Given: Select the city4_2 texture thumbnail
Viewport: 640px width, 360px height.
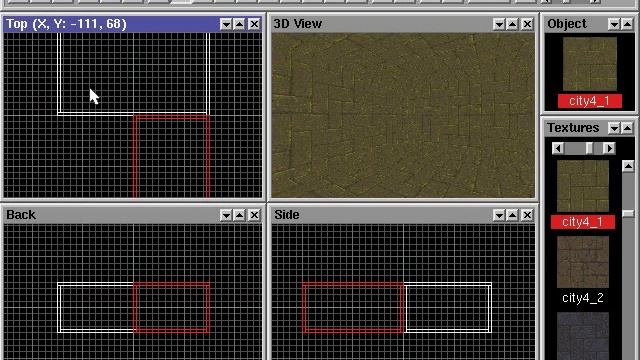Looking at the screenshot, I should (583, 262).
